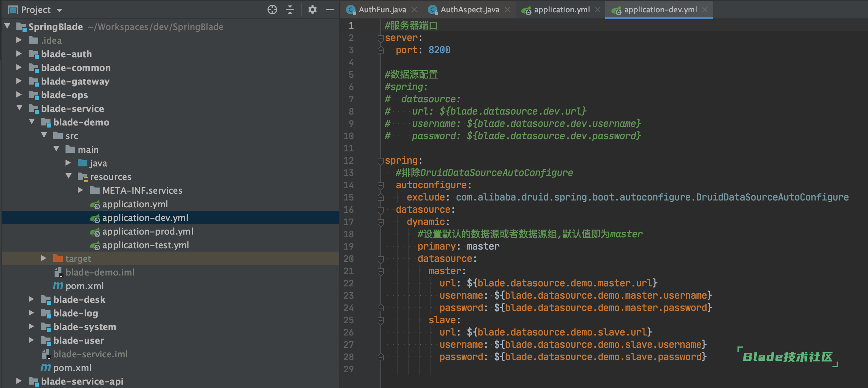This screenshot has height=388, width=868.
Task: Expand the blade-system module
Action: point(31,326)
